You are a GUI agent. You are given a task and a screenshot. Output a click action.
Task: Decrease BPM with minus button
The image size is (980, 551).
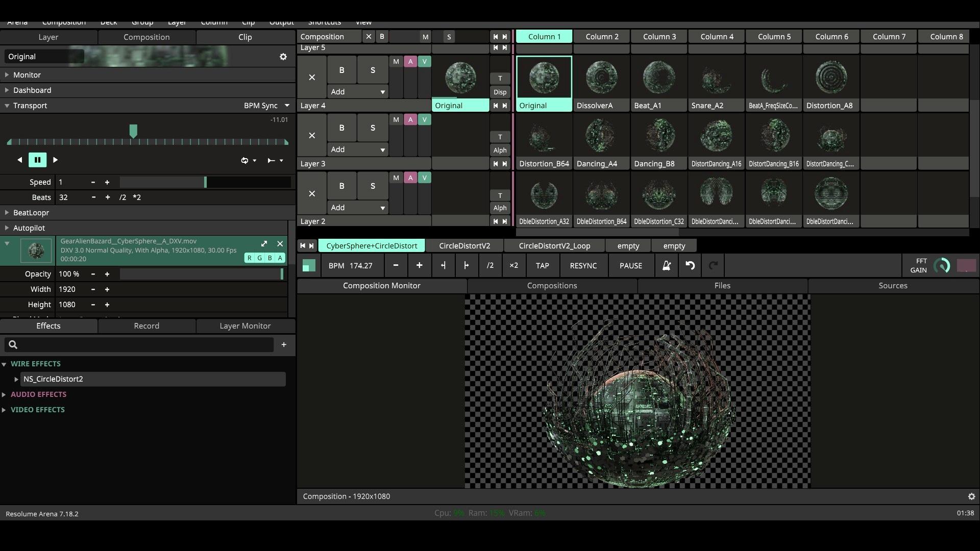coord(396,266)
